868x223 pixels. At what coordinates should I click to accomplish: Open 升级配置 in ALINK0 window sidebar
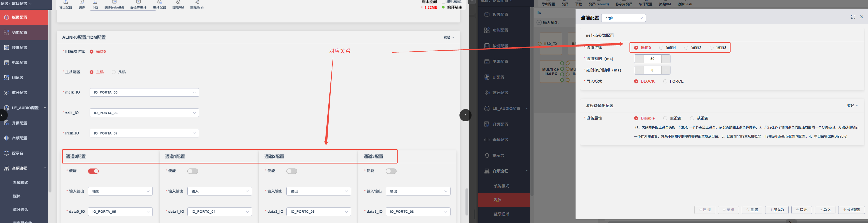[x=24, y=123]
